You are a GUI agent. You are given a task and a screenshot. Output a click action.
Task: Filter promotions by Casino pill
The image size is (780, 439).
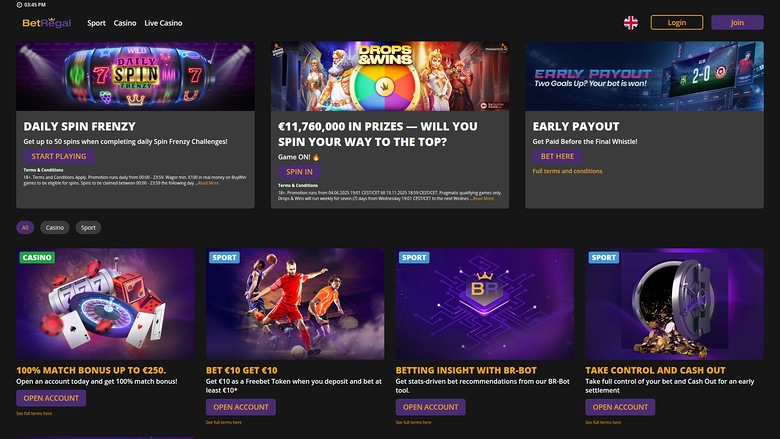55,227
